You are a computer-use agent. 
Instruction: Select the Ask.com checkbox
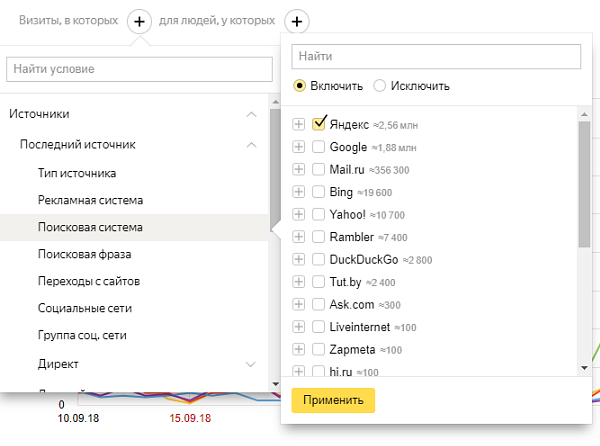click(318, 304)
